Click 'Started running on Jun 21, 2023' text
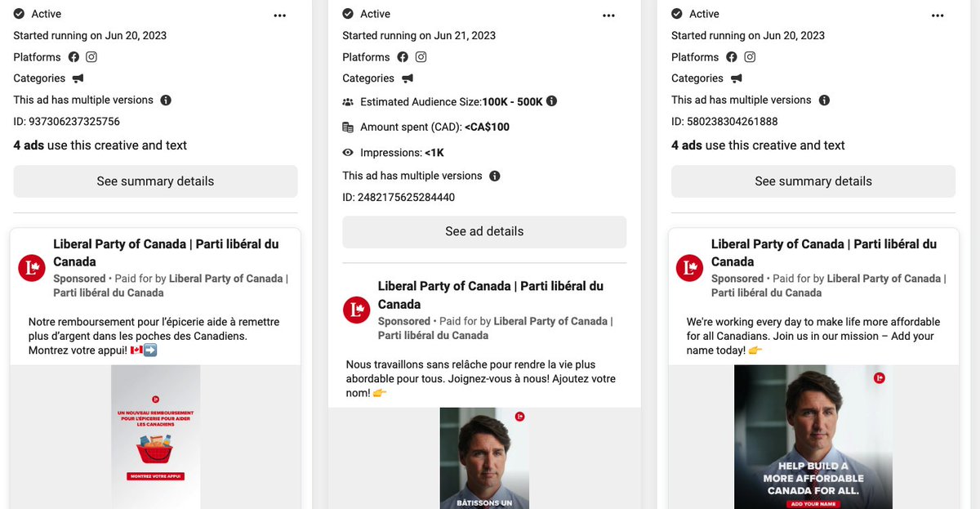 [419, 35]
